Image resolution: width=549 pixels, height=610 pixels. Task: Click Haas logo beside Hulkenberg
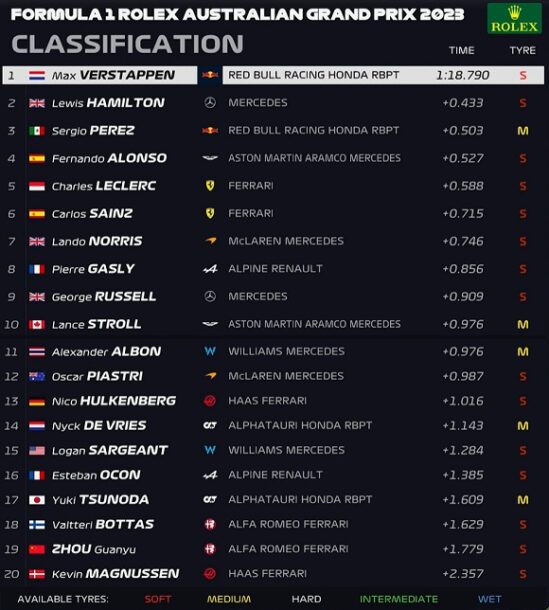[x=210, y=401]
